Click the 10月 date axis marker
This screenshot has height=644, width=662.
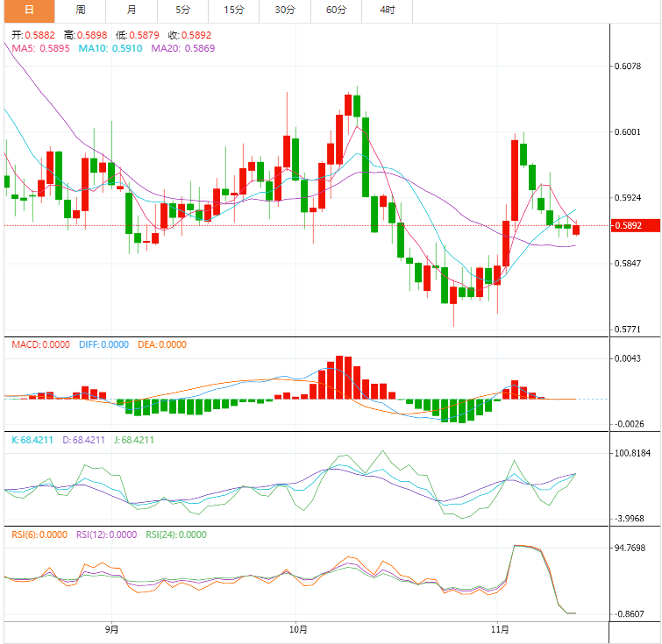(297, 629)
